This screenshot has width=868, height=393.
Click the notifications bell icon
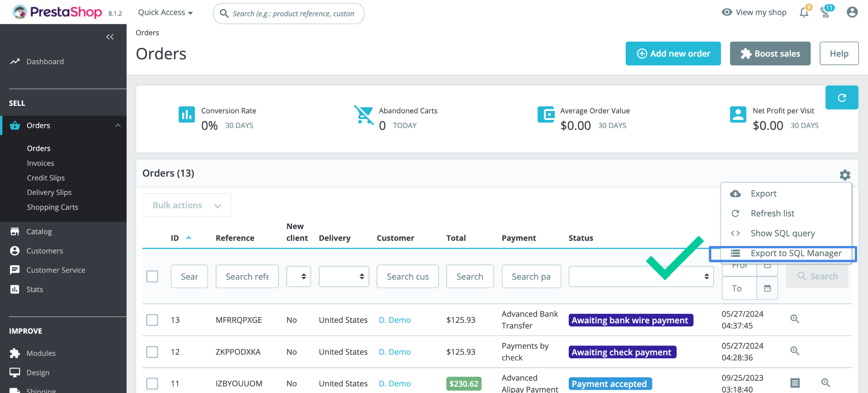coord(804,13)
